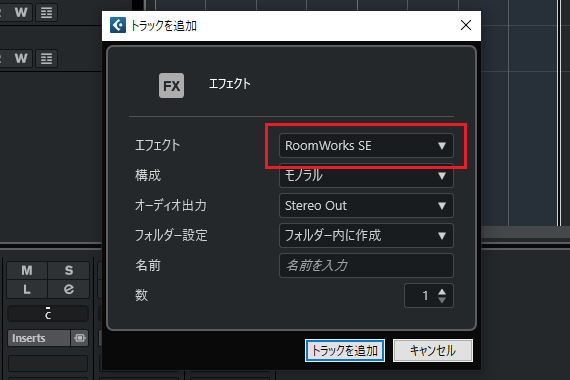Image resolution: width=570 pixels, height=380 pixels.
Task: Enable write automation on the upper track
Action: (x=21, y=13)
